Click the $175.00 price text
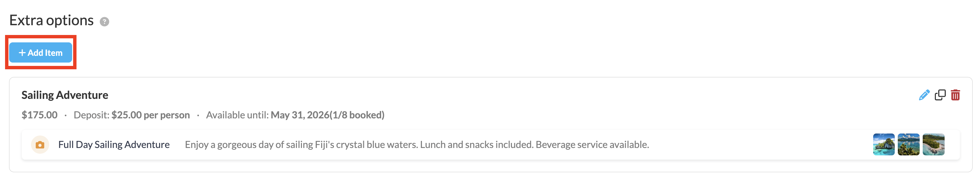Viewport: 980px width, 189px height. tap(39, 115)
